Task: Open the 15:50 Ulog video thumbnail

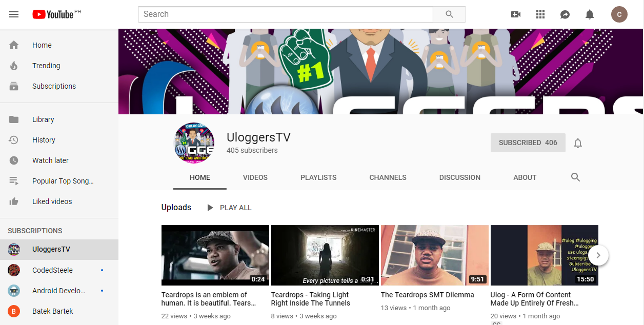Action: click(x=545, y=255)
